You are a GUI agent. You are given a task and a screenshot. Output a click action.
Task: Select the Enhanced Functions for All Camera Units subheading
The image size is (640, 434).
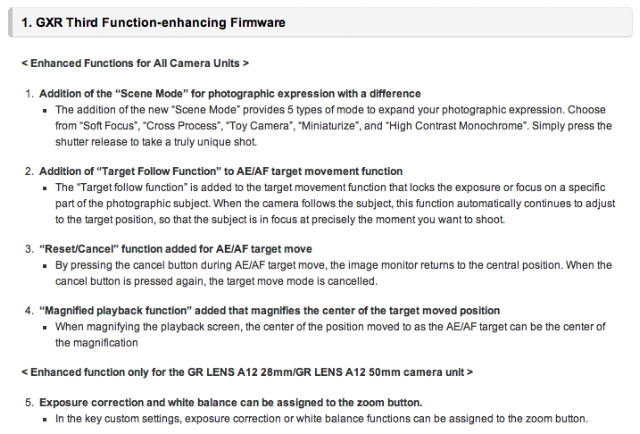[135, 63]
